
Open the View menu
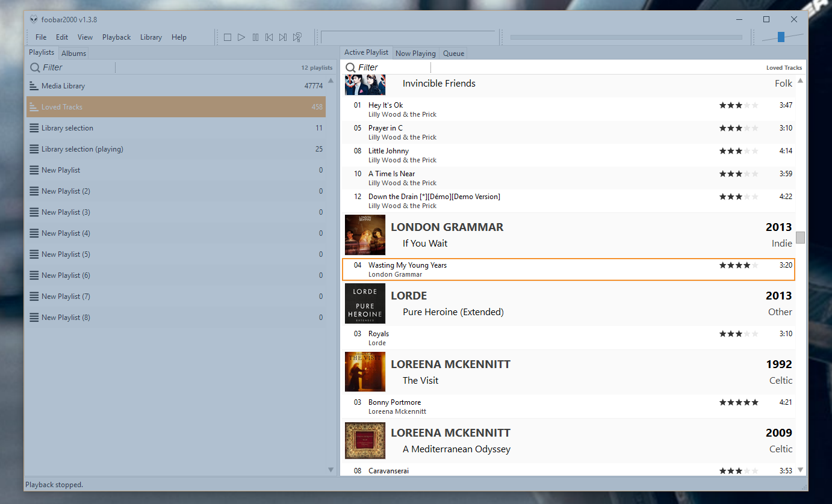(x=85, y=37)
